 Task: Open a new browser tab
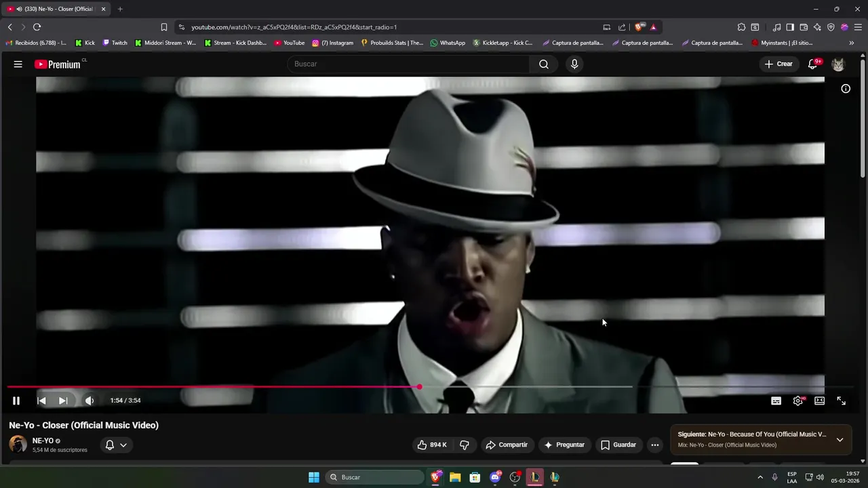pyautogui.click(x=120, y=9)
